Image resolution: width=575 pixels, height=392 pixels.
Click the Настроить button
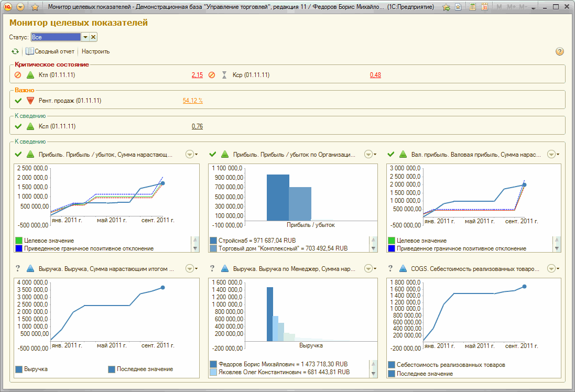(95, 51)
